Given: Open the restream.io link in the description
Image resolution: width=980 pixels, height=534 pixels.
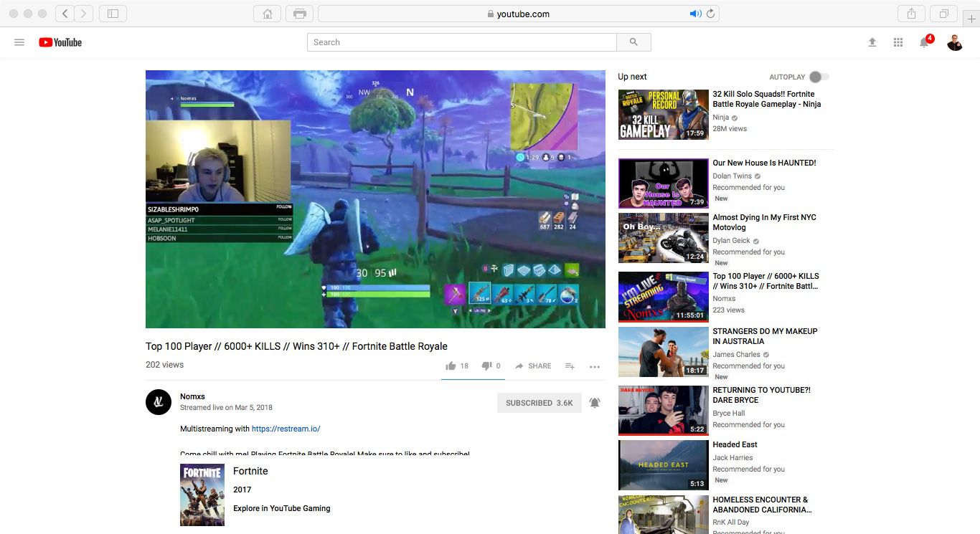Looking at the screenshot, I should tap(286, 429).
